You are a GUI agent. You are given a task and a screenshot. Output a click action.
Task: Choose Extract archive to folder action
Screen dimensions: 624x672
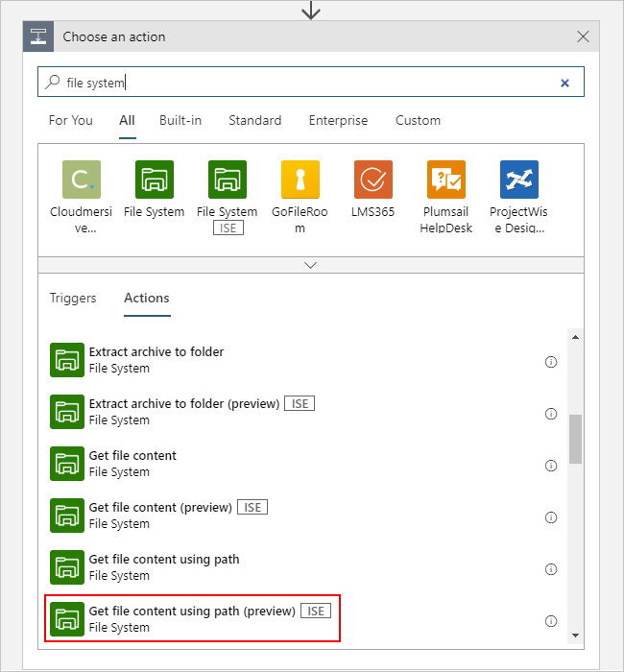point(304,360)
